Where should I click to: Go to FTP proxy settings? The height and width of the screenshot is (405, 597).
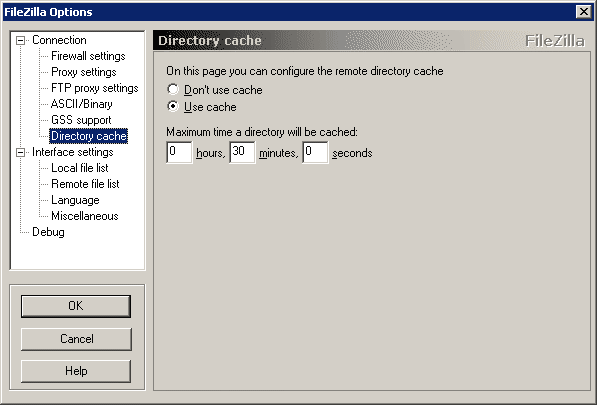click(x=94, y=88)
